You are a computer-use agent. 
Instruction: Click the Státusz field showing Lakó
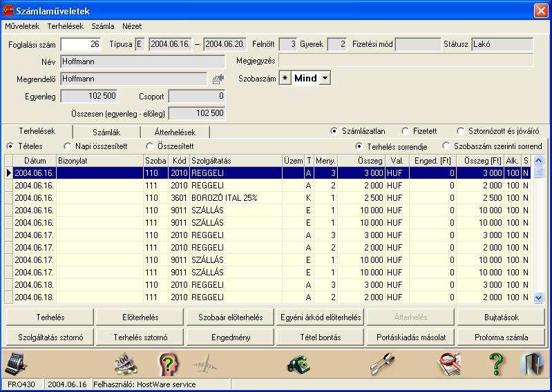[502, 44]
